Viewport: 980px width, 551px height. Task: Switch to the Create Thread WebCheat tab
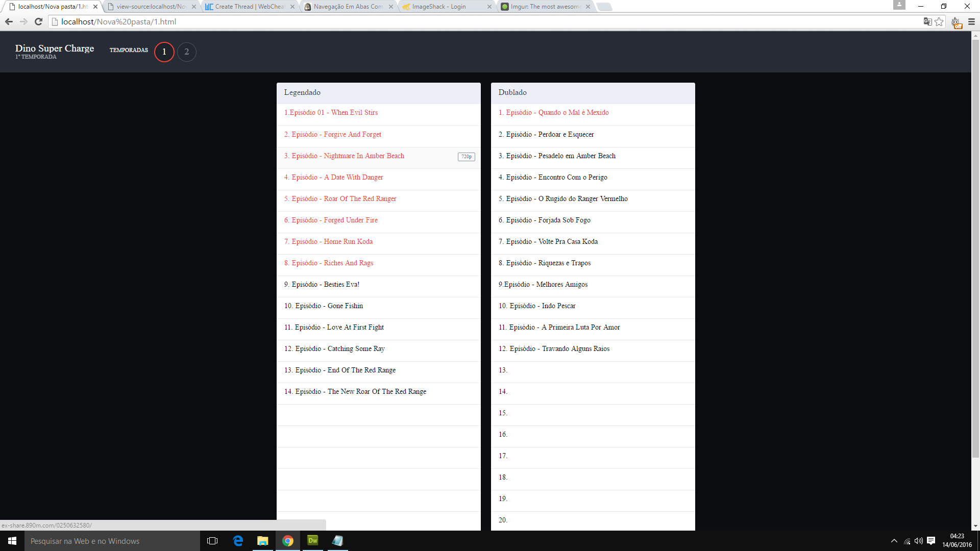click(249, 7)
